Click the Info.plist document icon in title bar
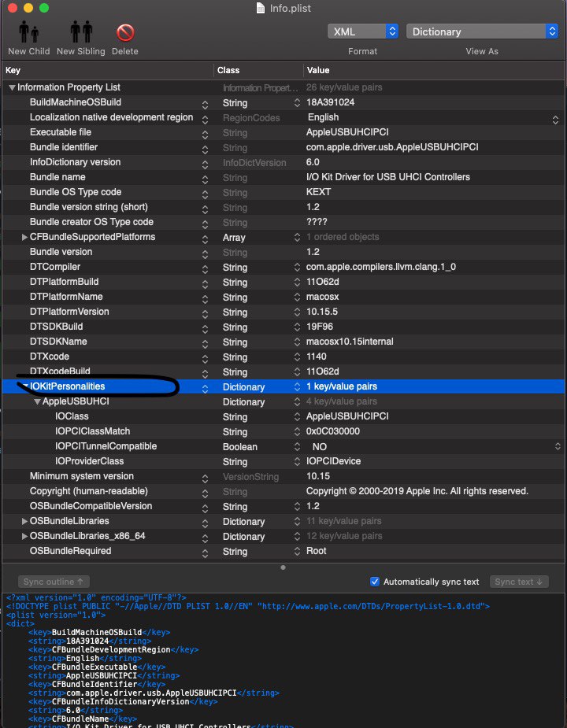Viewport: 567px width, 728px height. (261, 8)
